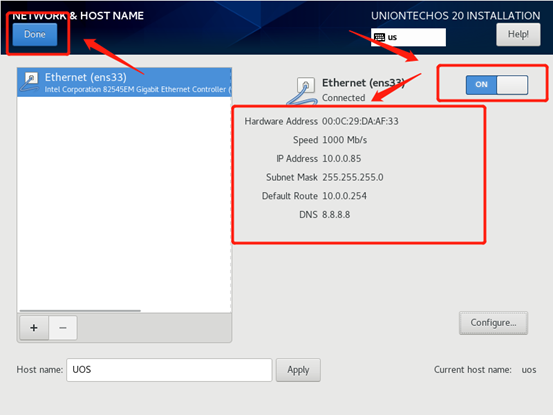Click the IP address value 10.0.0.85
The width and height of the screenshot is (553, 415).
click(341, 159)
